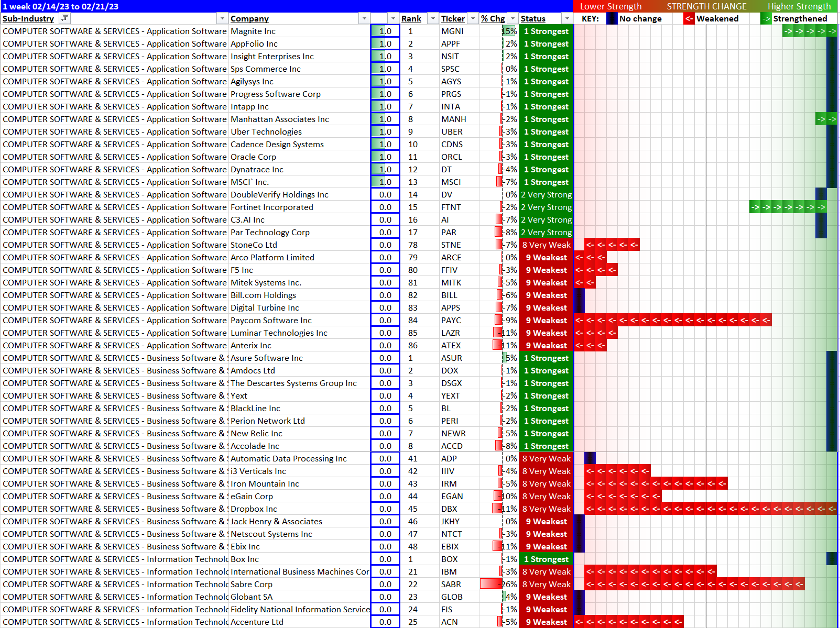Select the Rank header label
This screenshot has width=840, height=628.
(x=411, y=19)
